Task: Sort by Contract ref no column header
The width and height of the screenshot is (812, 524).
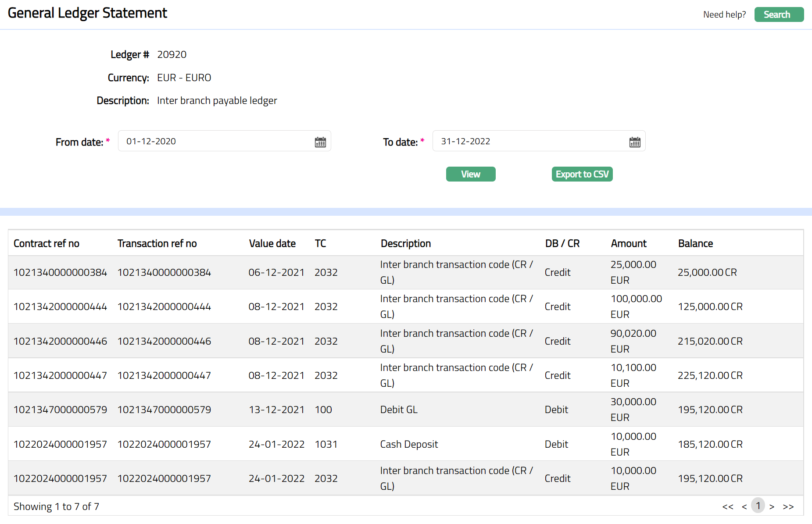Action: pyautogui.click(x=47, y=243)
